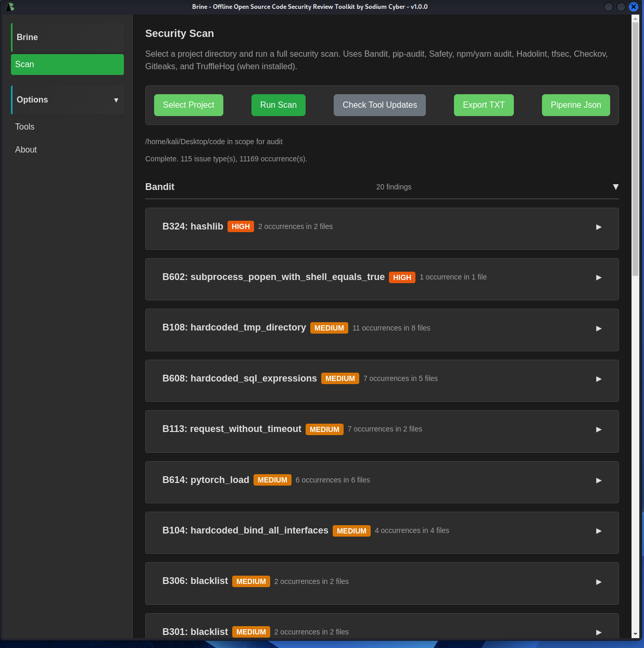Expand the B104 hardcoded_bind_all_interfaces finding
Image resolution: width=644 pixels, height=648 pixels.
point(598,531)
